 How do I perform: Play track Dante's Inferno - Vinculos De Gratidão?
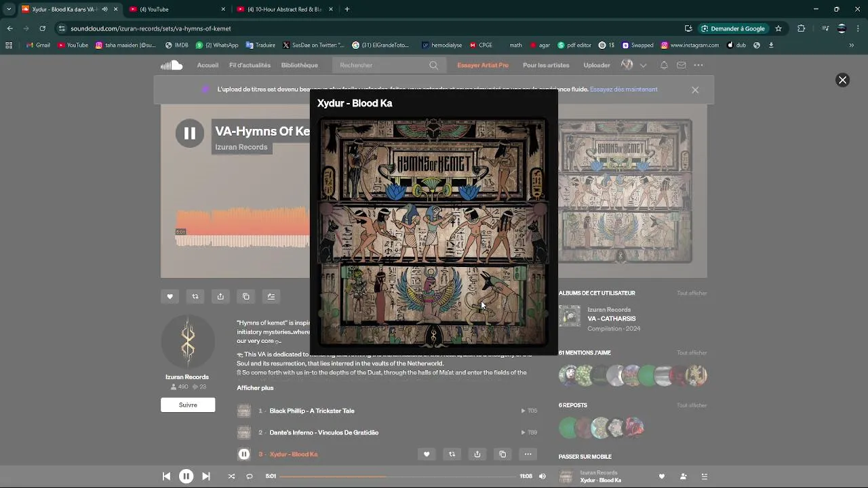324,432
